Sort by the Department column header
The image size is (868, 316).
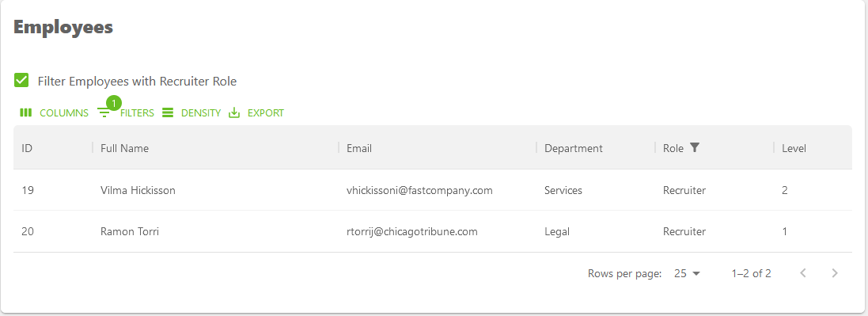[574, 148]
